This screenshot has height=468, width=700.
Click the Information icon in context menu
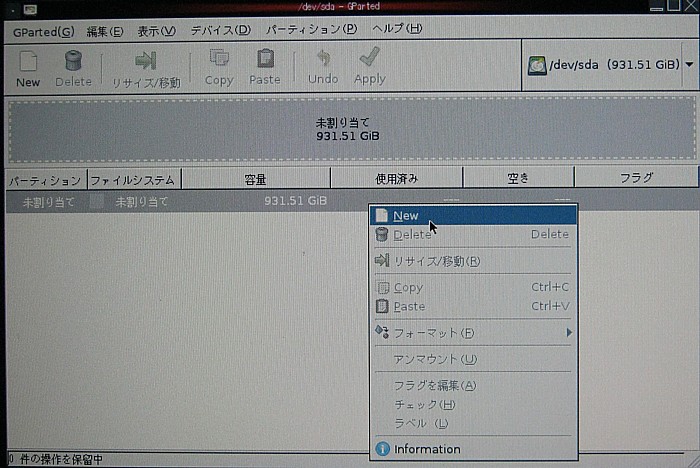[381, 449]
